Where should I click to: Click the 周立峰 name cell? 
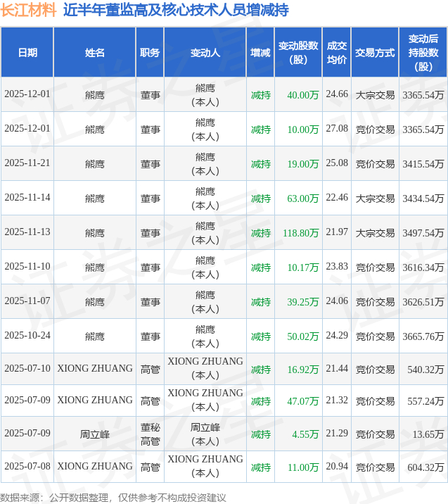point(95,434)
